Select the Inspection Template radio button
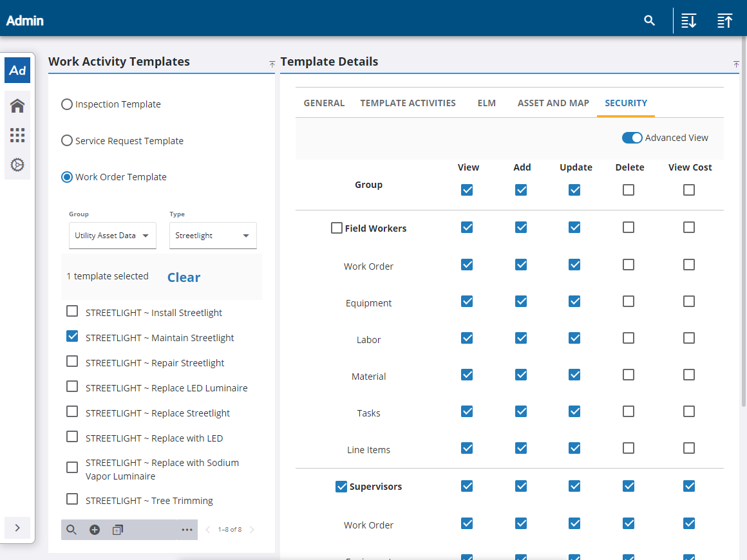 pyautogui.click(x=67, y=104)
